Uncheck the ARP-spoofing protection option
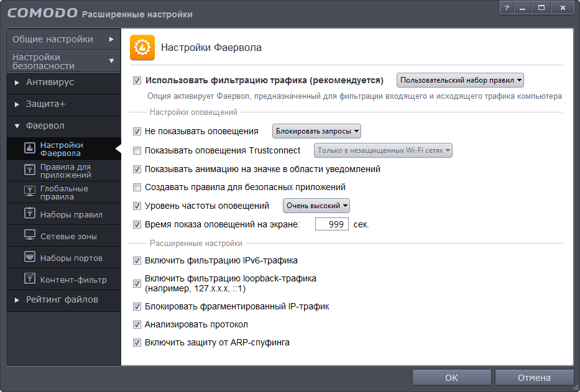The height and width of the screenshot is (392, 580). pos(137,342)
